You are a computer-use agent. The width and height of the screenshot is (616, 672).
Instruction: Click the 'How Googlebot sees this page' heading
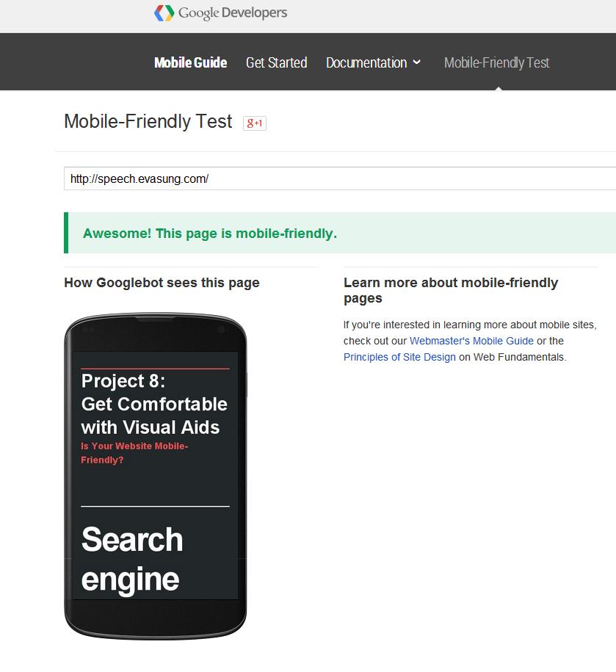162,283
